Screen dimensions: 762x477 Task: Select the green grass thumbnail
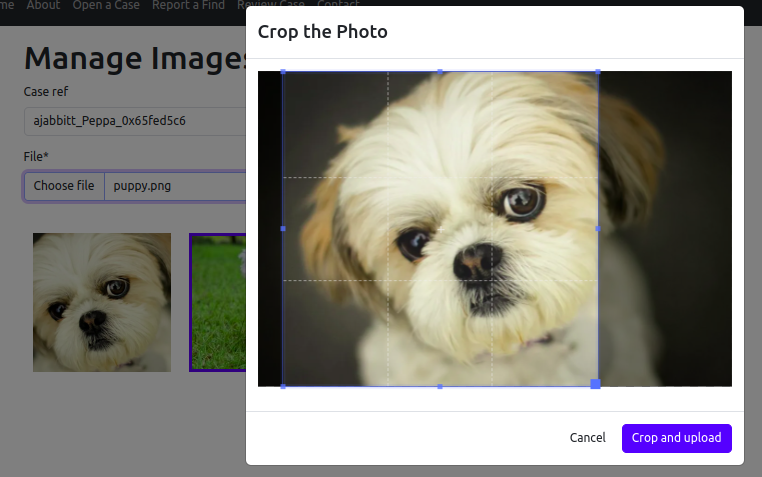click(x=218, y=302)
